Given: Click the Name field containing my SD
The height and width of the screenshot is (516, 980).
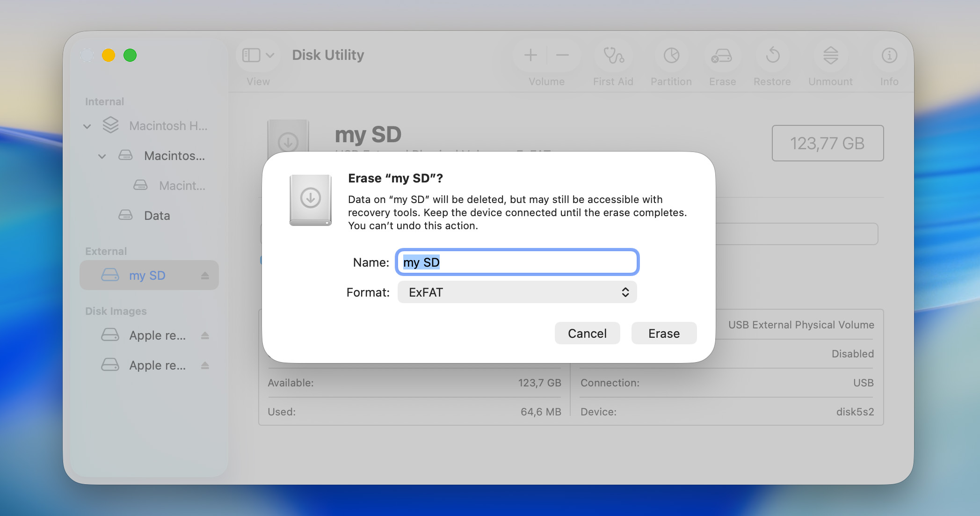Looking at the screenshot, I should point(517,262).
